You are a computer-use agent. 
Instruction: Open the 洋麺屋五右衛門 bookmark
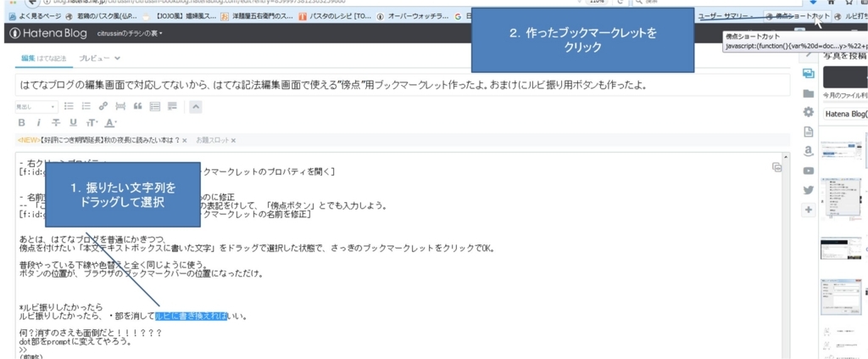click(x=257, y=17)
